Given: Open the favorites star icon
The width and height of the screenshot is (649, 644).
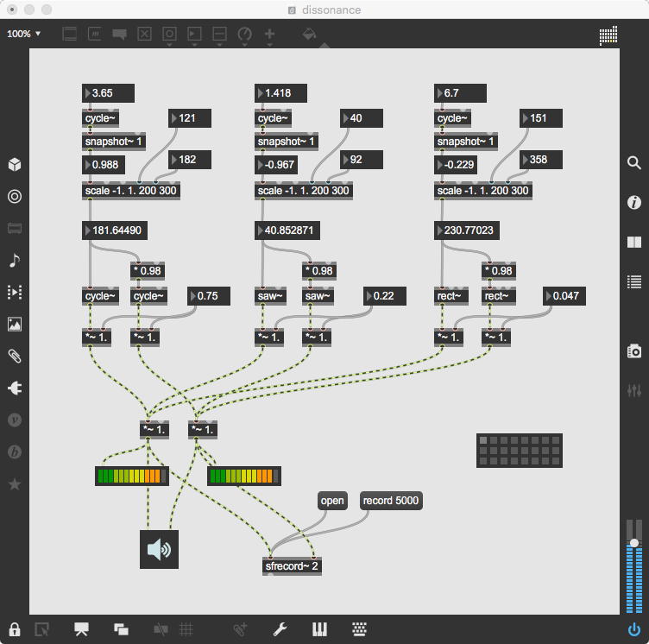Looking at the screenshot, I should pos(15,483).
